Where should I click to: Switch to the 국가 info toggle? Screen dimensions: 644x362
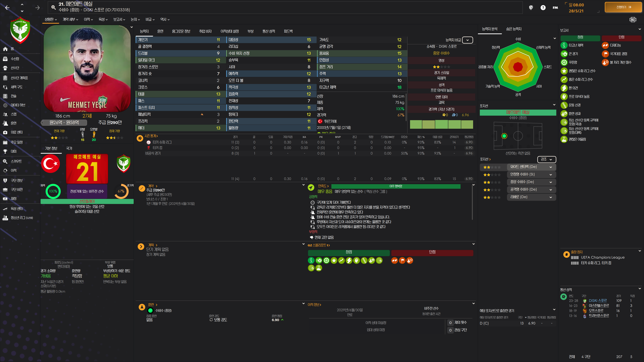tap(69, 148)
